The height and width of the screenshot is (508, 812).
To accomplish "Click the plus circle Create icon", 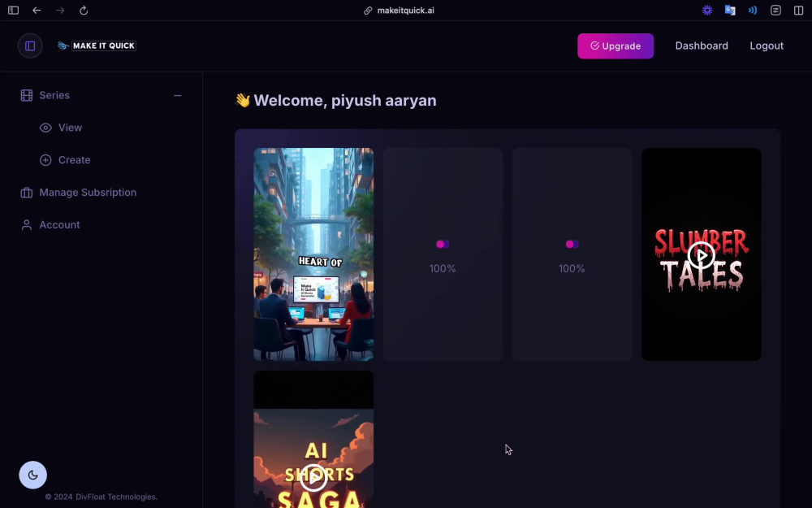I will pyautogui.click(x=45, y=160).
